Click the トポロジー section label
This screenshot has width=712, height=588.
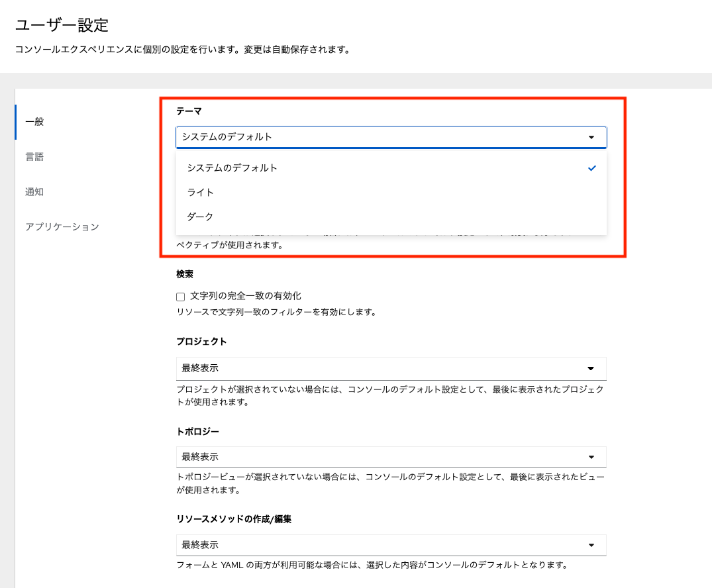[197, 431]
